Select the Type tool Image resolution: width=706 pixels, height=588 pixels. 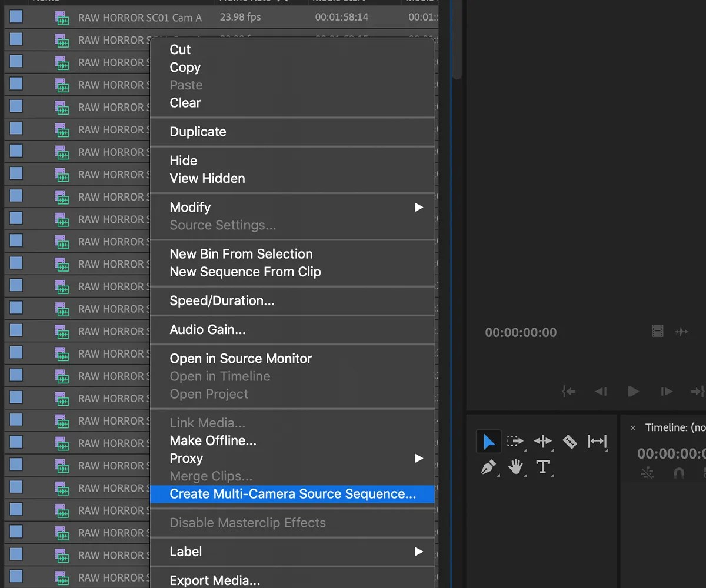(x=543, y=467)
